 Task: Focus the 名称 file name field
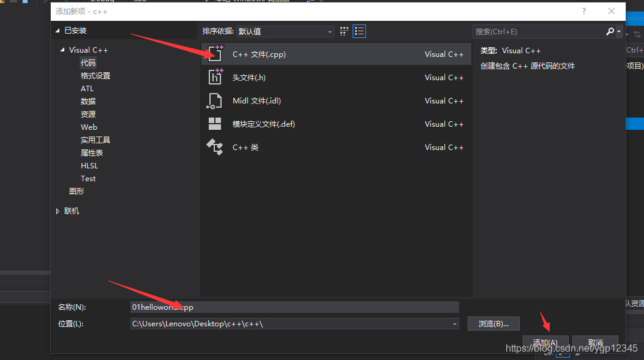click(294, 307)
